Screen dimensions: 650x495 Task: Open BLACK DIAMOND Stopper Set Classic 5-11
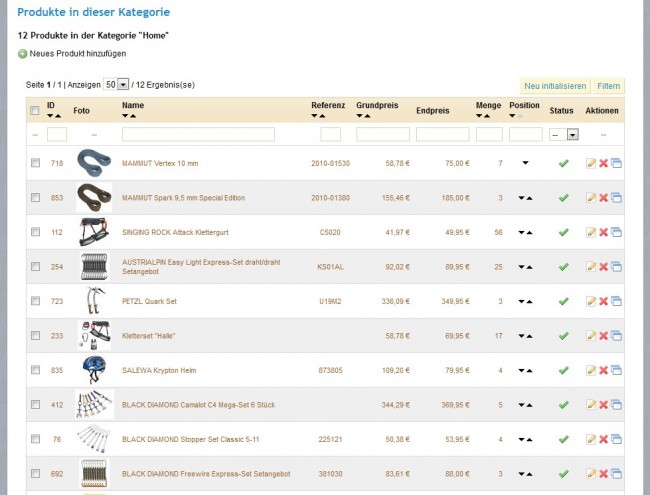[191, 439]
